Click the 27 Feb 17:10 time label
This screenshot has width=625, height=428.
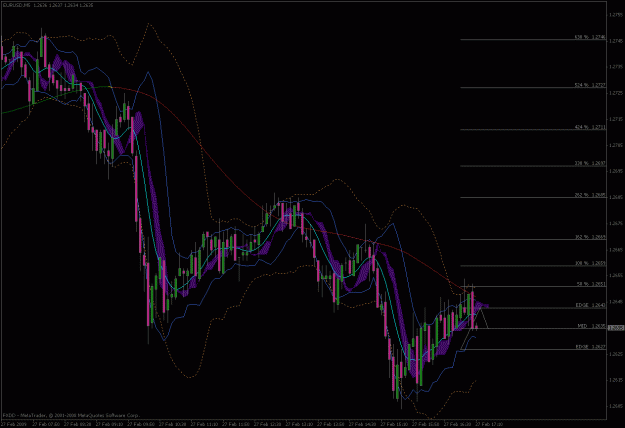click(x=489, y=424)
